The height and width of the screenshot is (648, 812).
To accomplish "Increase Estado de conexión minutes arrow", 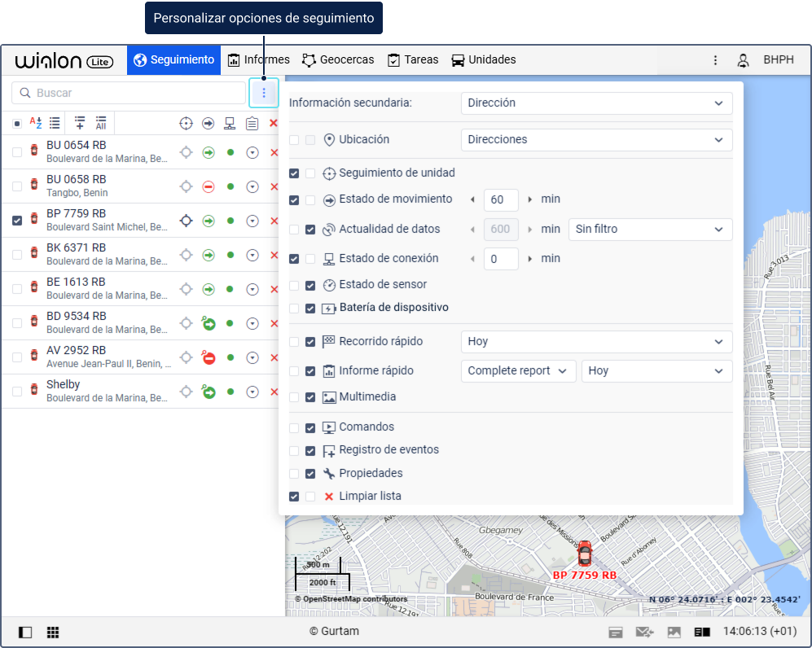I will pos(529,259).
